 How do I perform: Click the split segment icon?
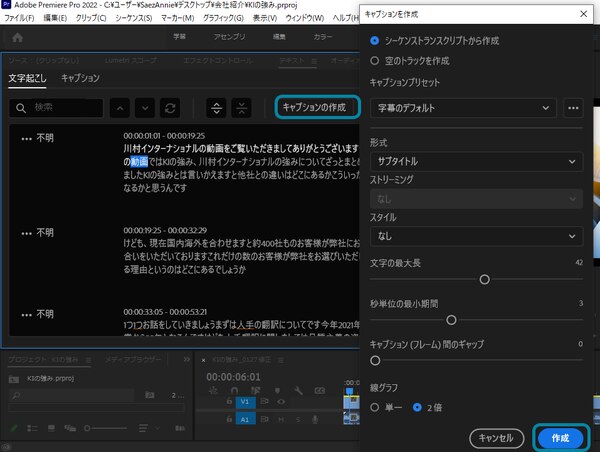215,107
